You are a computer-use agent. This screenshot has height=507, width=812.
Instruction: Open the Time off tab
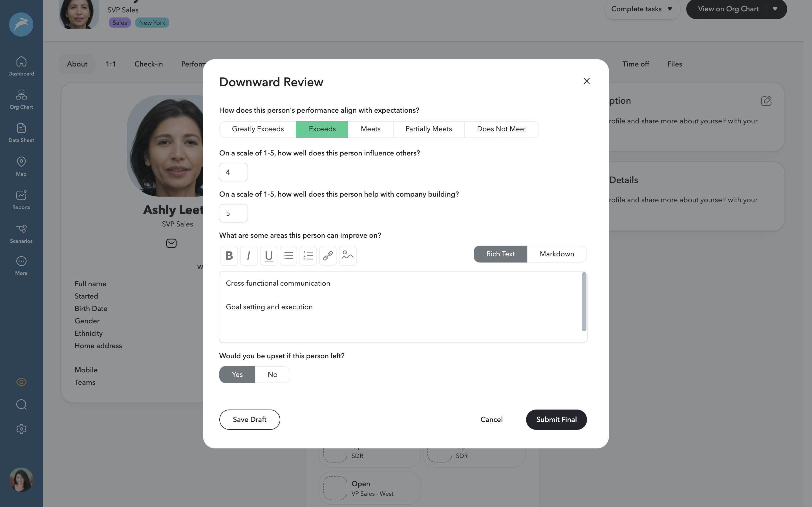tap(636, 64)
